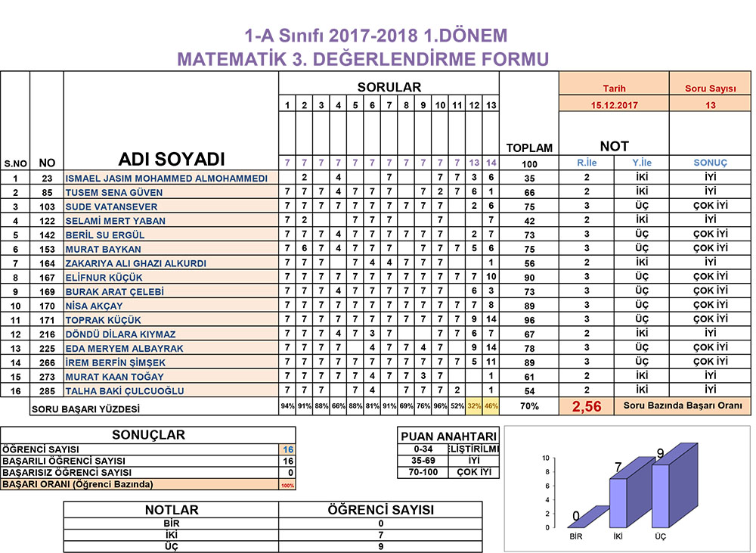Click the BİR row in NOTLAR table
This screenshot has height=553, width=756.
273,523
